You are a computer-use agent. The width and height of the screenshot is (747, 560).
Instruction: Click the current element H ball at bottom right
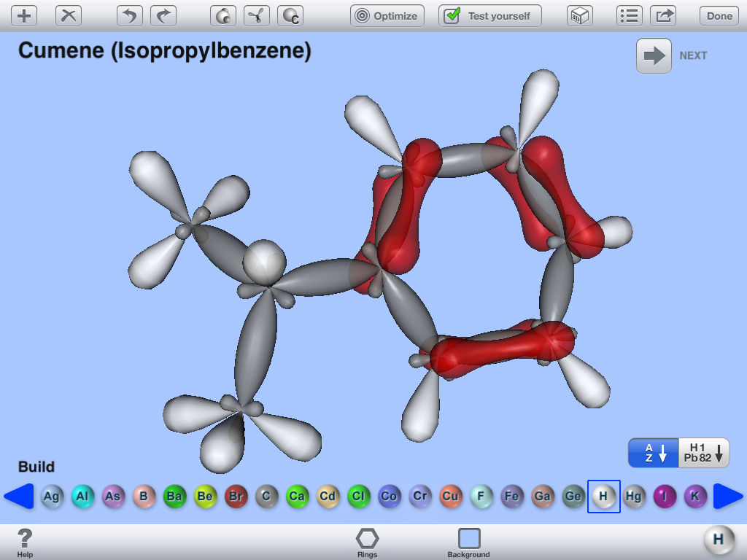click(719, 540)
